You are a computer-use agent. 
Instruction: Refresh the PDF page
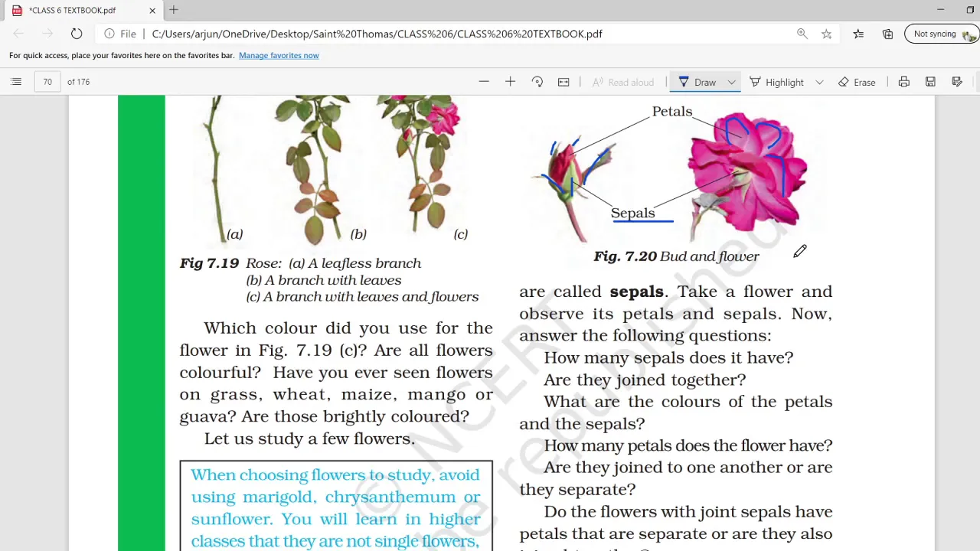77,34
